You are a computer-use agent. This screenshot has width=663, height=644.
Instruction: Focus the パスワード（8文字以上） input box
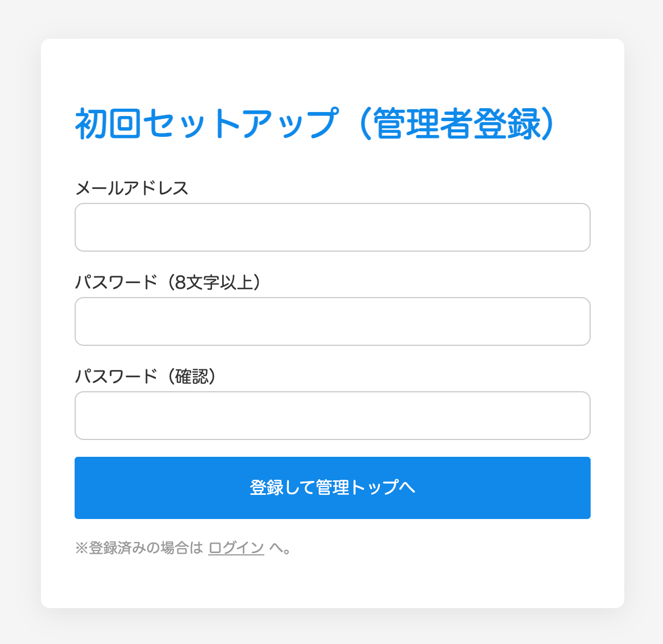(x=332, y=322)
